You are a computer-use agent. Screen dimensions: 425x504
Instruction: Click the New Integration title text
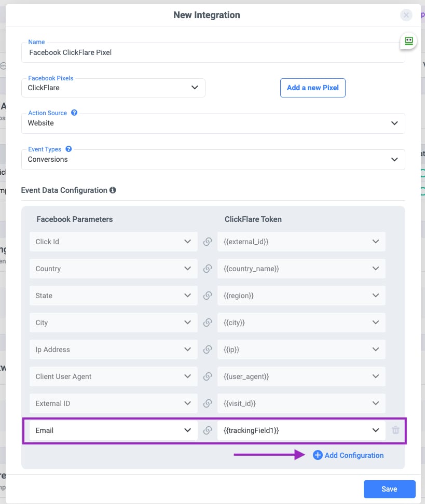(207, 15)
